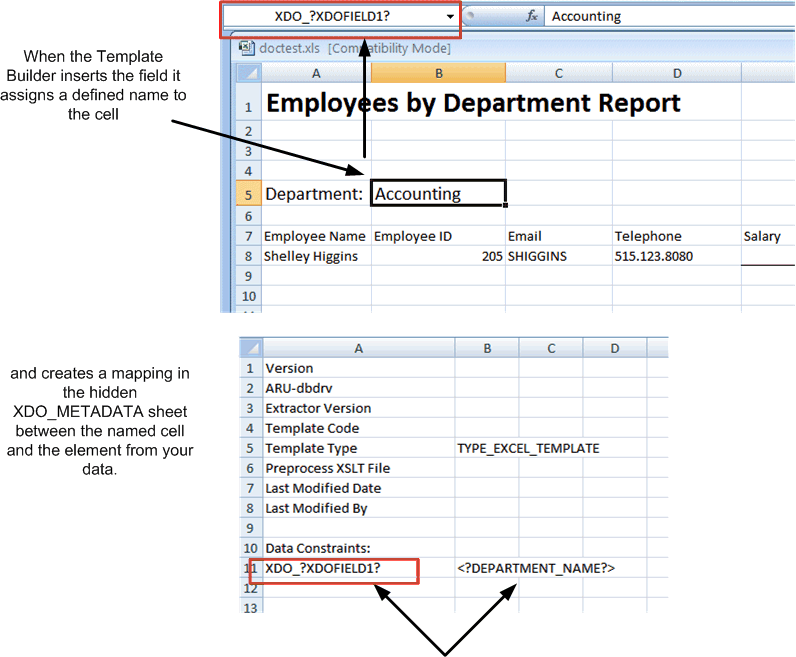Click the doctest.xls workbook icon
The image size is (796, 657).
tap(247, 48)
